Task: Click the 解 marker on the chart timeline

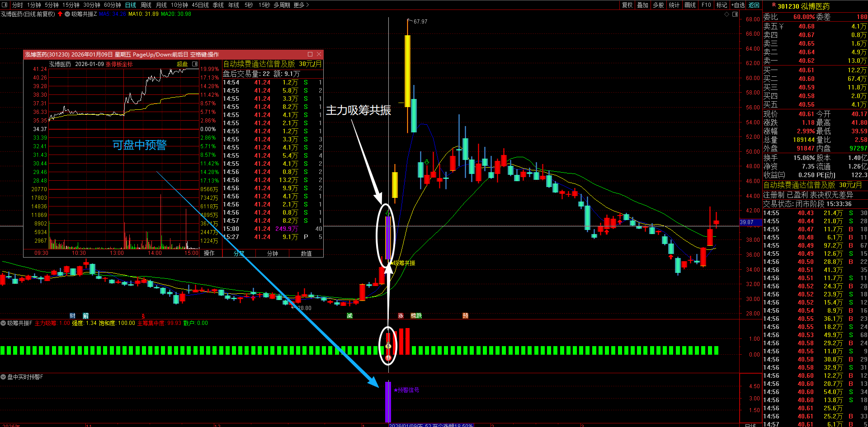Action: (86, 315)
